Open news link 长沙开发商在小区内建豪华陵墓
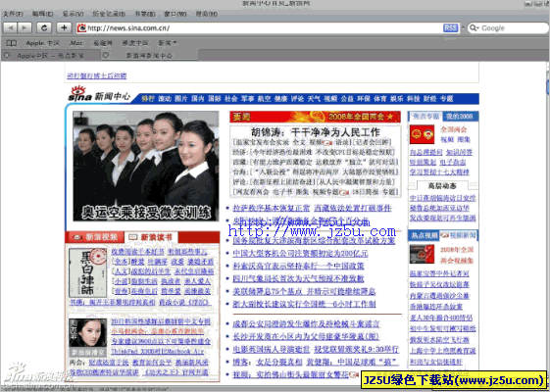This screenshot has height=392, width=550. pos(306,336)
